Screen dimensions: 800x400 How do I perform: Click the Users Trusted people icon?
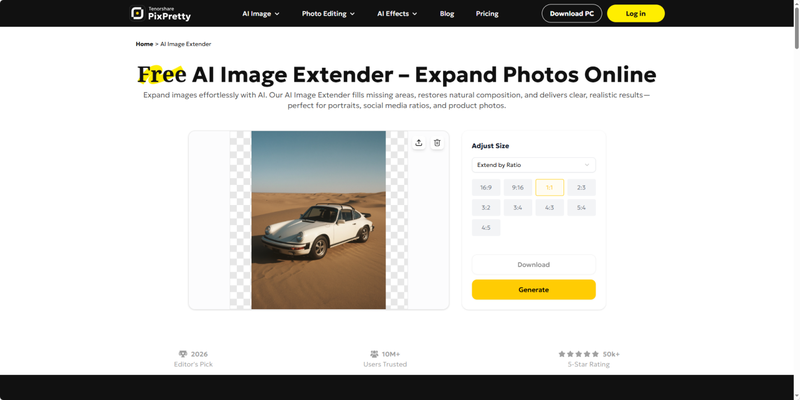coord(374,354)
